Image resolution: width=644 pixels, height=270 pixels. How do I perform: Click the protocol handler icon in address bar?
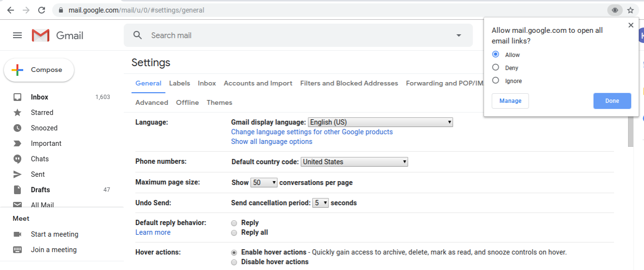coord(615,10)
